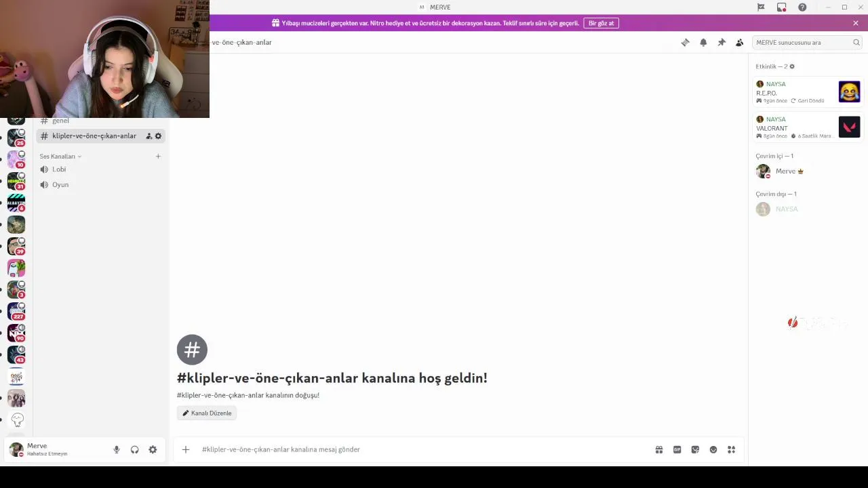Dismiss the Nitro promo banner

point(856,23)
